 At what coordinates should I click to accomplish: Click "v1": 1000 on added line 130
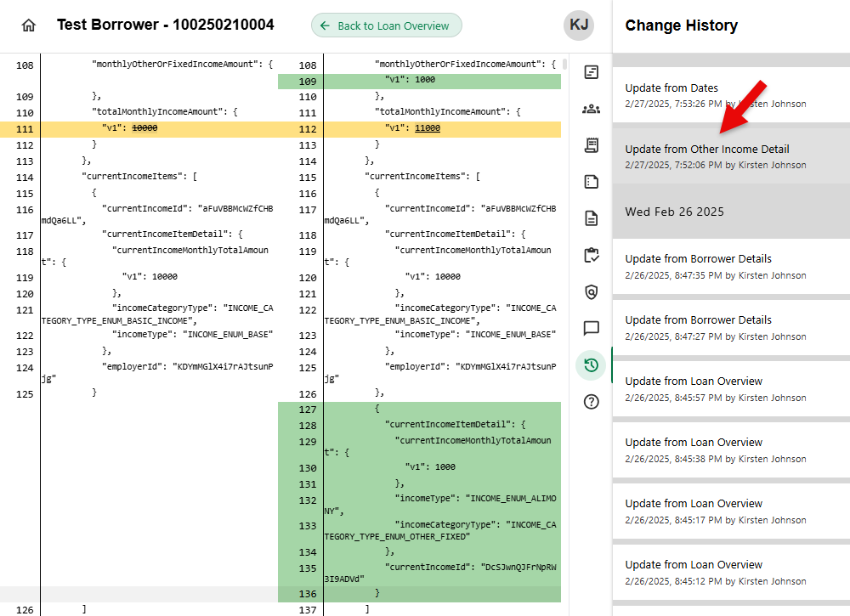tap(430, 467)
